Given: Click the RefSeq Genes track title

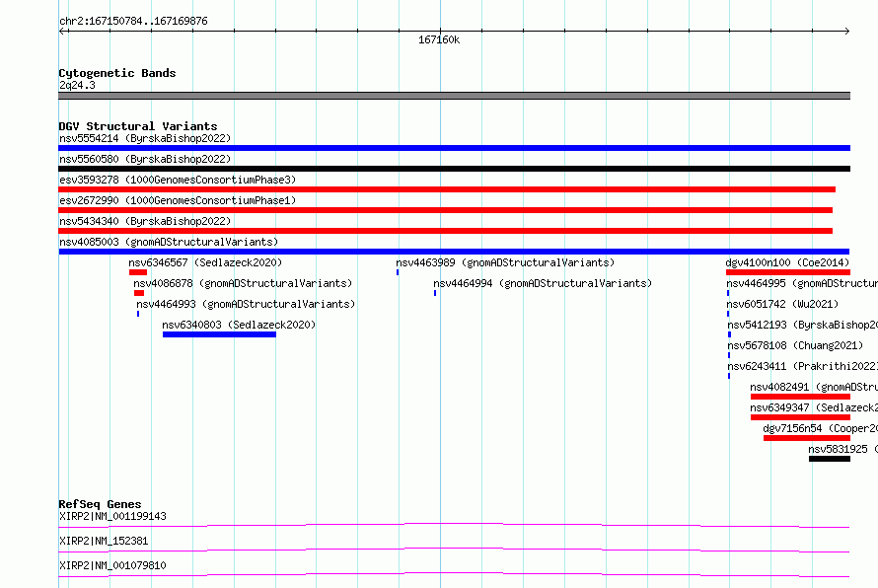Looking at the screenshot, I should point(100,504).
